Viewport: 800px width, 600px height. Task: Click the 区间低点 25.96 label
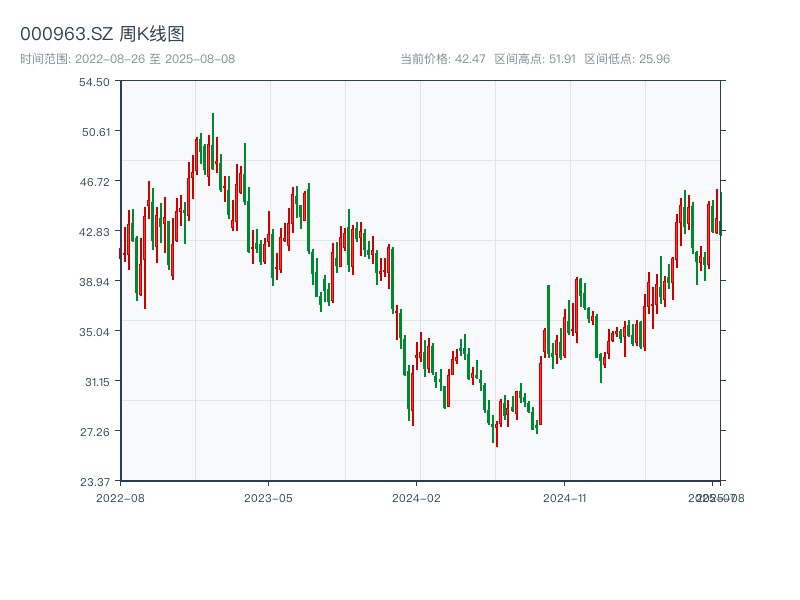coord(627,59)
